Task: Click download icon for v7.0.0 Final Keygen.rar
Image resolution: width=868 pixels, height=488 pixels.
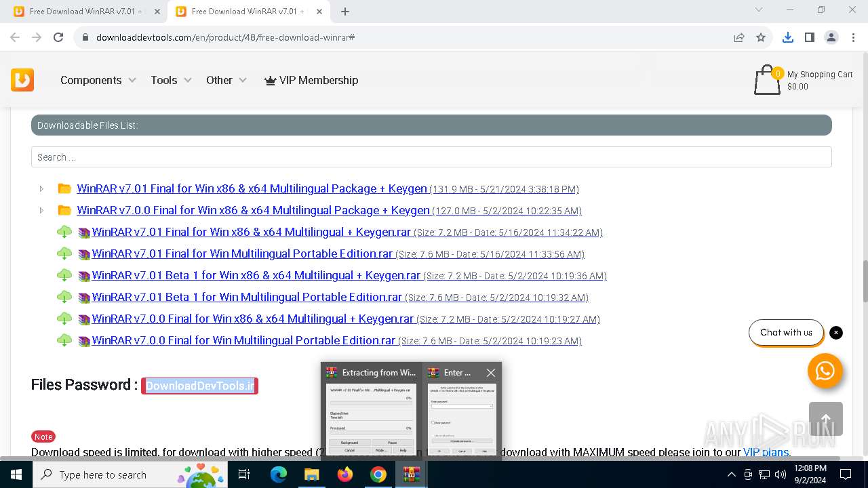Action: tap(64, 319)
